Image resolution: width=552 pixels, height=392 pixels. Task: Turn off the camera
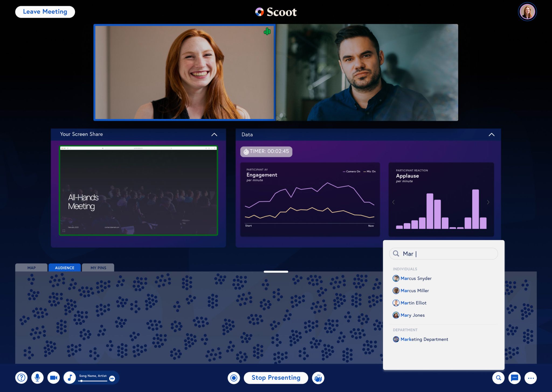point(54,378)
